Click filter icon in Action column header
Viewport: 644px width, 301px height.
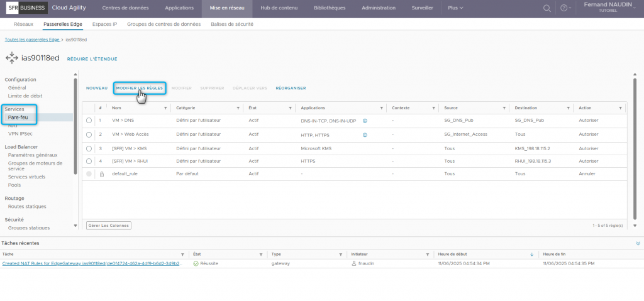(x=620, y=108)
